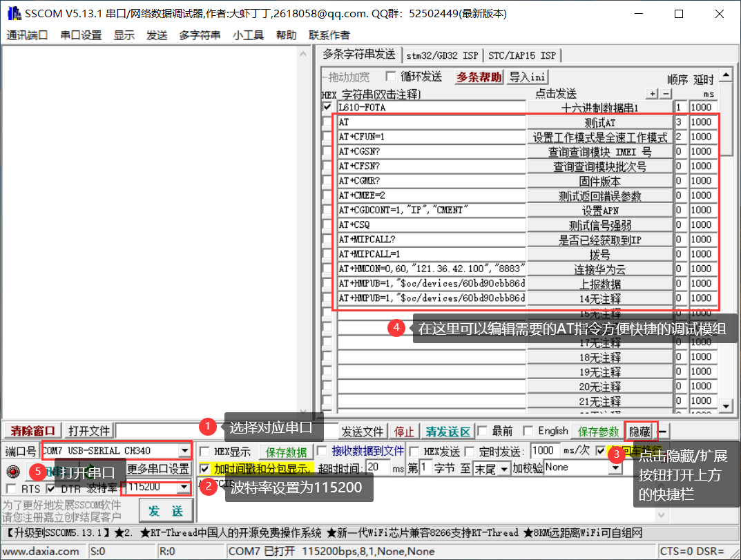Toggle 加时间戳和分包显示 checkbox
Viewport: 741px width, 560px height.
coord(204,469)
